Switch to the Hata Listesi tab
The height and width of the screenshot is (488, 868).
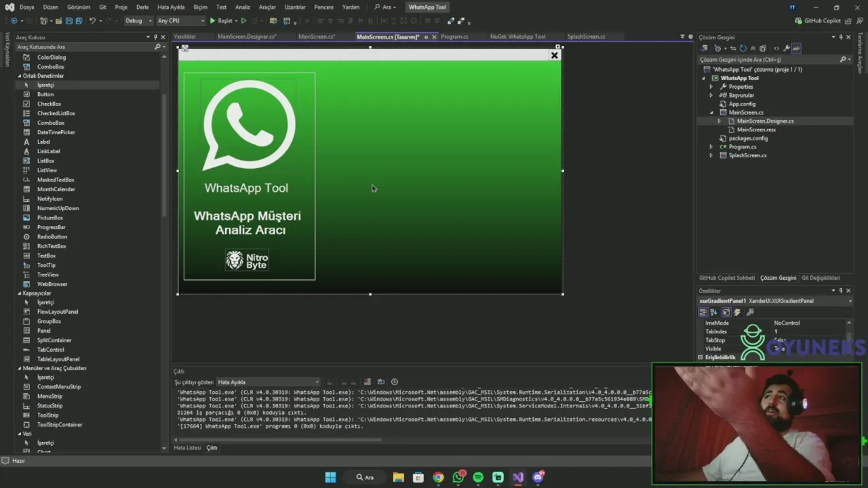pyautogui.click(x=187, y=448)
